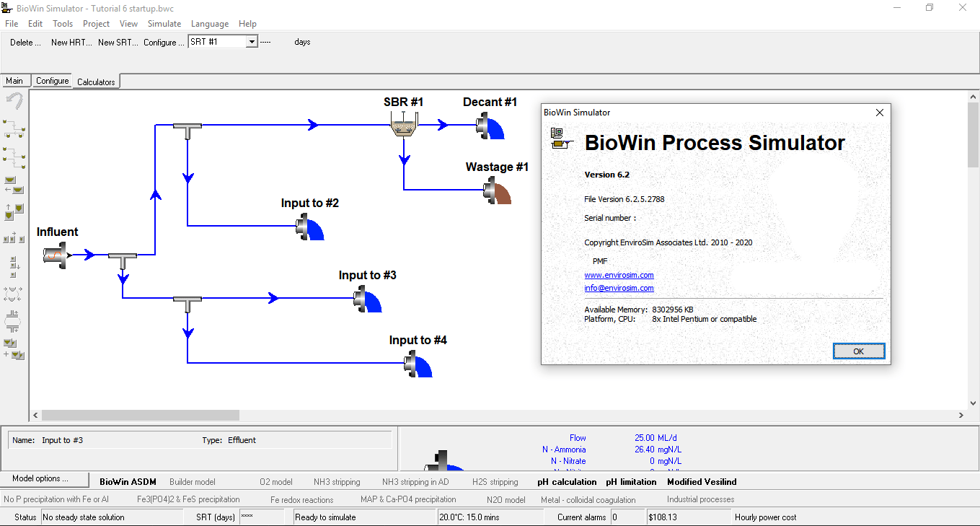
Task: Select the Input to #2 effluent icon
Action: 310,228
